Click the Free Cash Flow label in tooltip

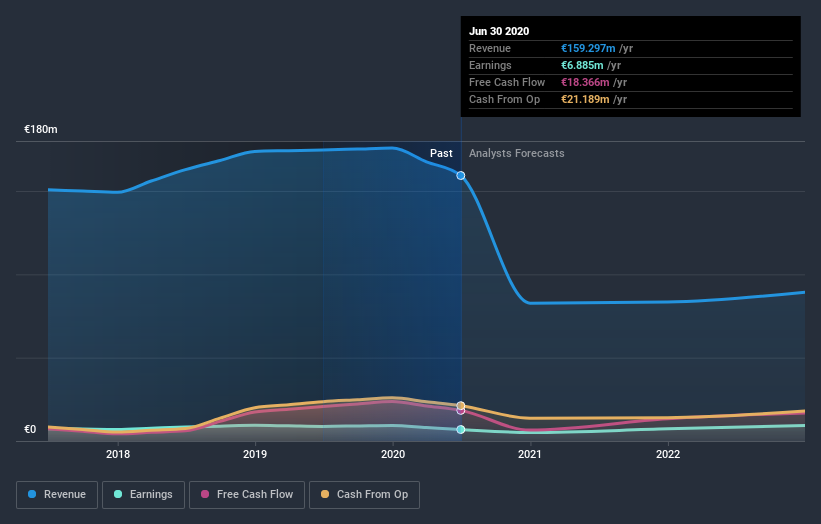[507, 82]
